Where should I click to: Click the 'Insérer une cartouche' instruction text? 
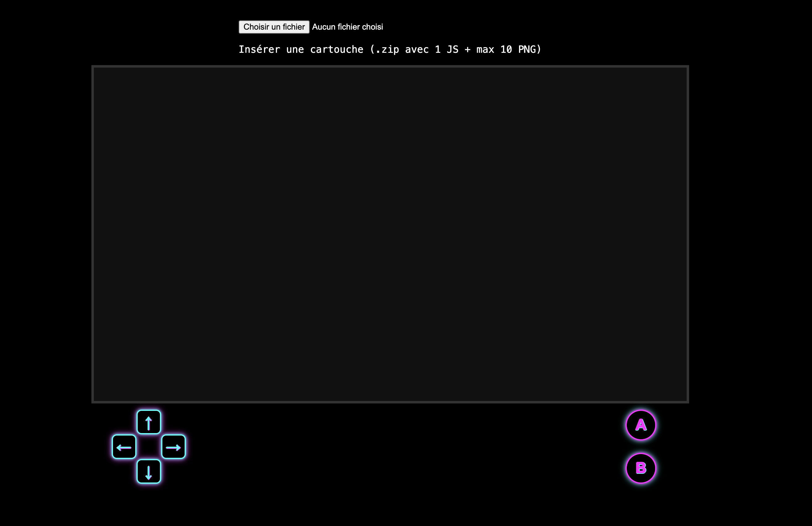pyautogui.click(x=390, y=49)
